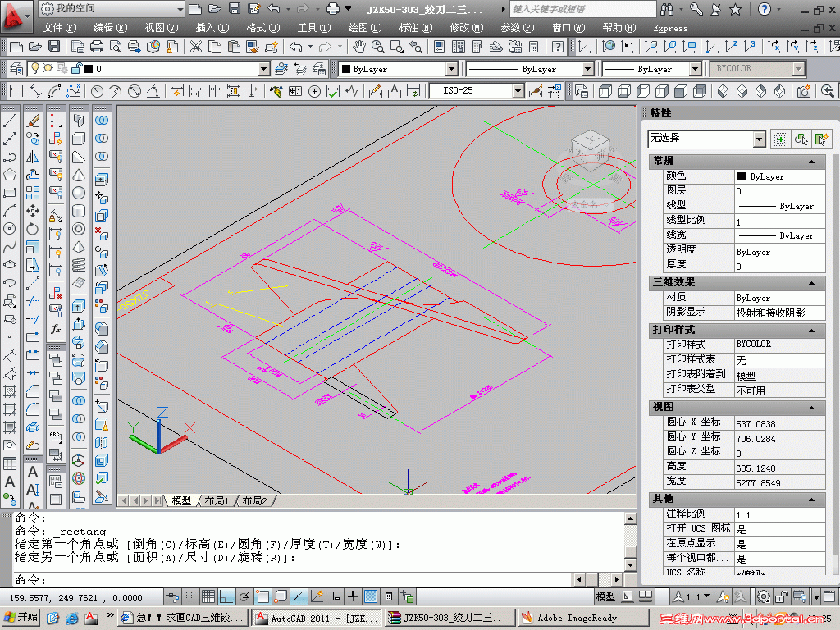Open the 视图(V) menu
The height and width of the screenshot is (630, 840).
[x=161, y=28]
